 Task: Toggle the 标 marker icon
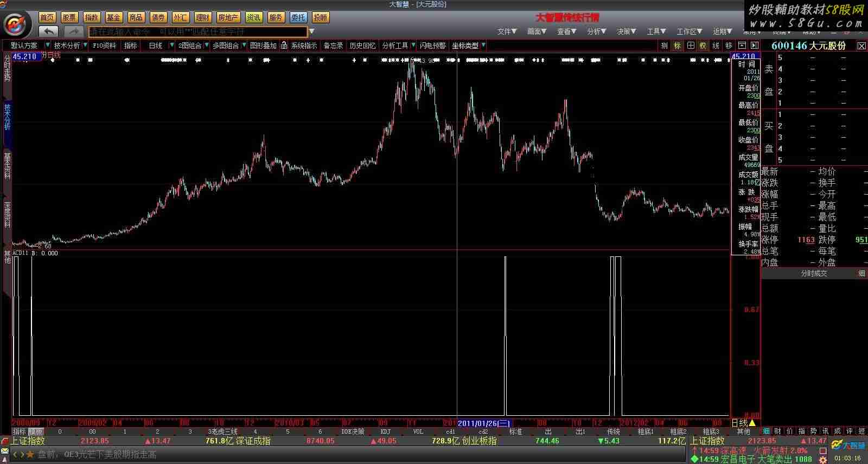click(x=678, y=46)
